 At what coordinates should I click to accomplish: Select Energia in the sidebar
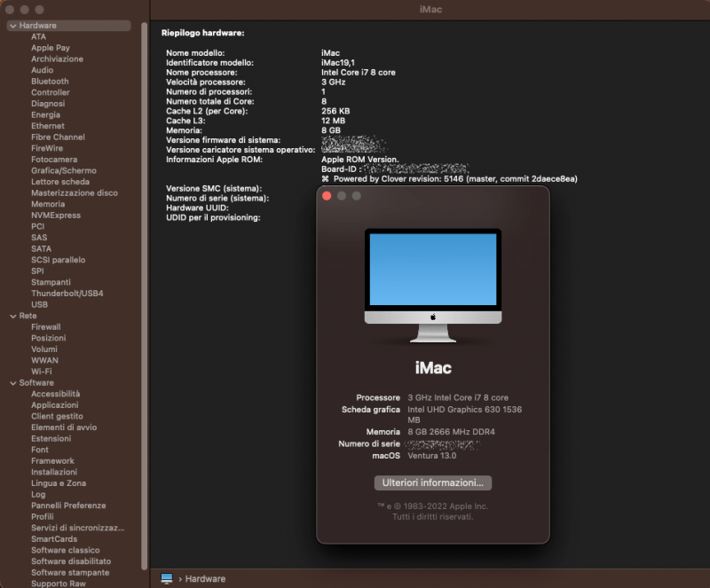(x=46, y=115)
